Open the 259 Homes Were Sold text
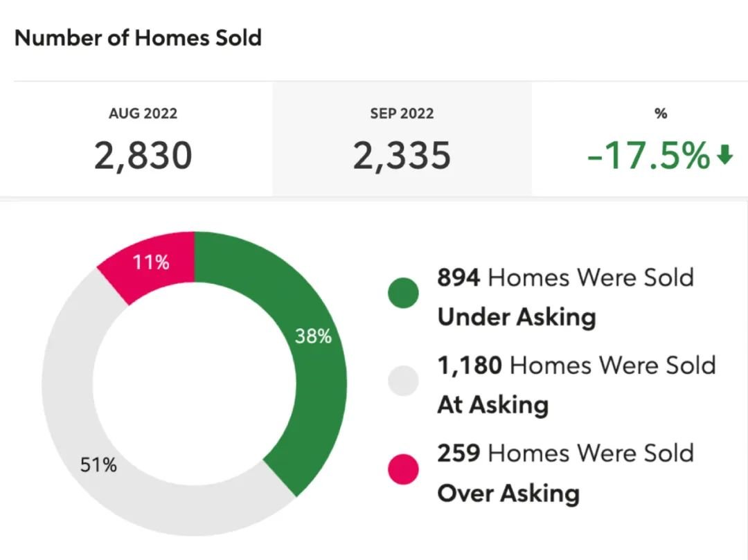Screen dimensions: 748x560 click(565, 453)
